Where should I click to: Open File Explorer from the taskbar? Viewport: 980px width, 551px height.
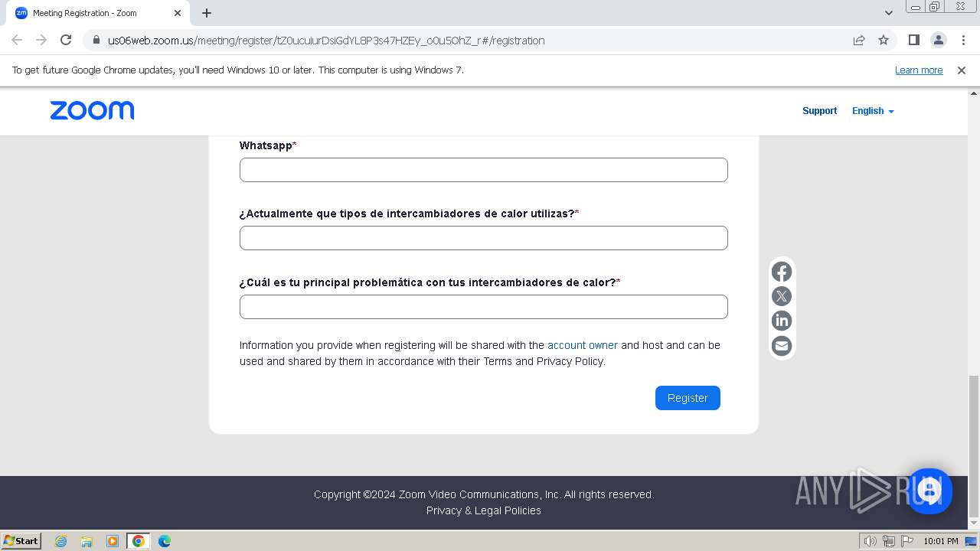[87, 541]
